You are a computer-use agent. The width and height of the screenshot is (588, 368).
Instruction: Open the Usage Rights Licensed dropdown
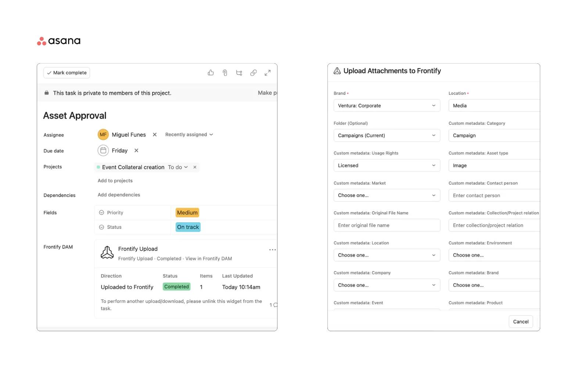click(387, 166)
